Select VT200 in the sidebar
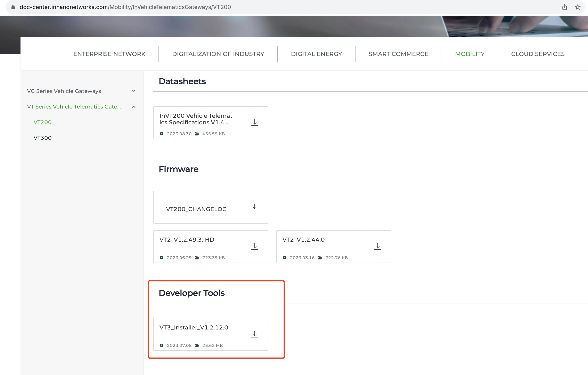Image resolution: width=588 pixels, height=375 pixels. (x=42, y=122)
